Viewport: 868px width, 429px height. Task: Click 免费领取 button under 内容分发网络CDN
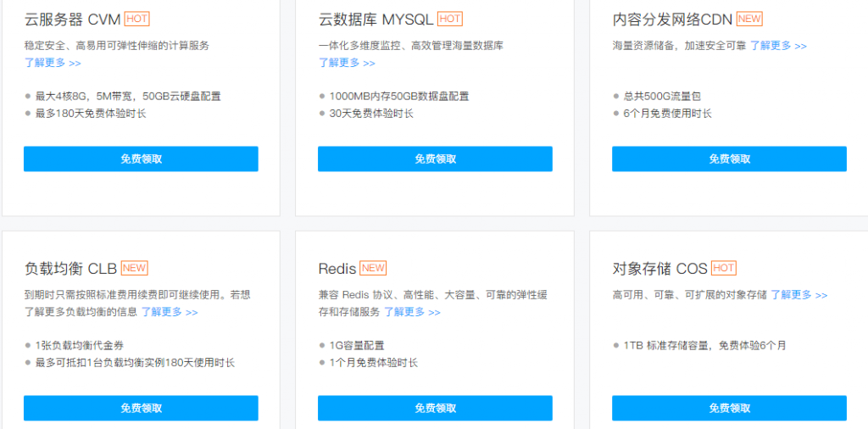point(729,159)
